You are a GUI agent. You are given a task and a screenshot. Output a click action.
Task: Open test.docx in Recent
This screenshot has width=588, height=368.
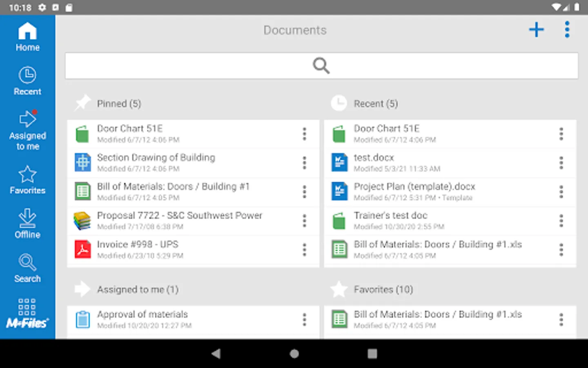point(450,163)
